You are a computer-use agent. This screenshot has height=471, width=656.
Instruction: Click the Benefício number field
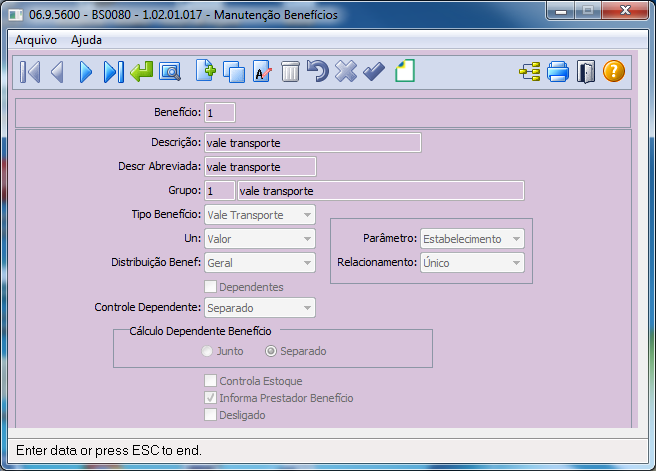pos(220,113)
